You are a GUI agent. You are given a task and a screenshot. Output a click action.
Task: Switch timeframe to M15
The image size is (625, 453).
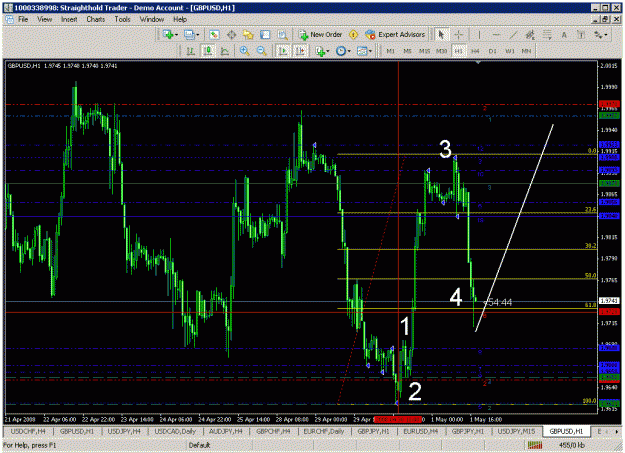424,51
